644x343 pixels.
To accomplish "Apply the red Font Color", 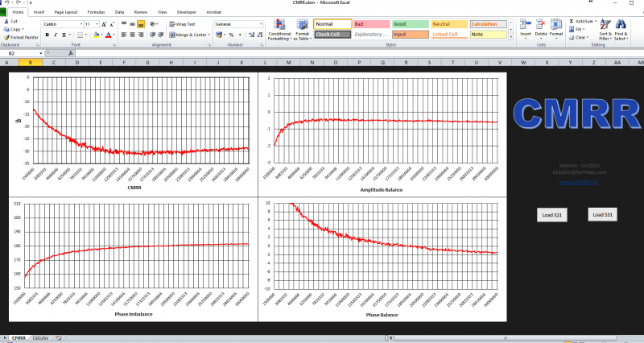I will [109, 35].
